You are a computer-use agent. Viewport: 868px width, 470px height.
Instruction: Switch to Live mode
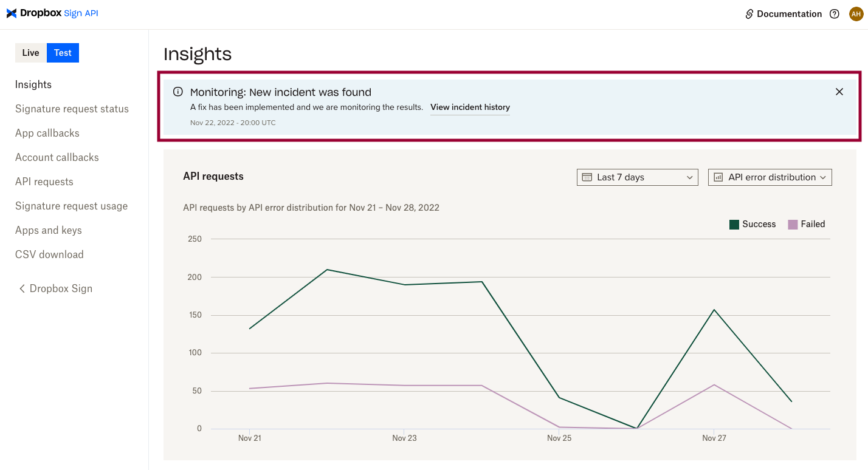(30, 53)
